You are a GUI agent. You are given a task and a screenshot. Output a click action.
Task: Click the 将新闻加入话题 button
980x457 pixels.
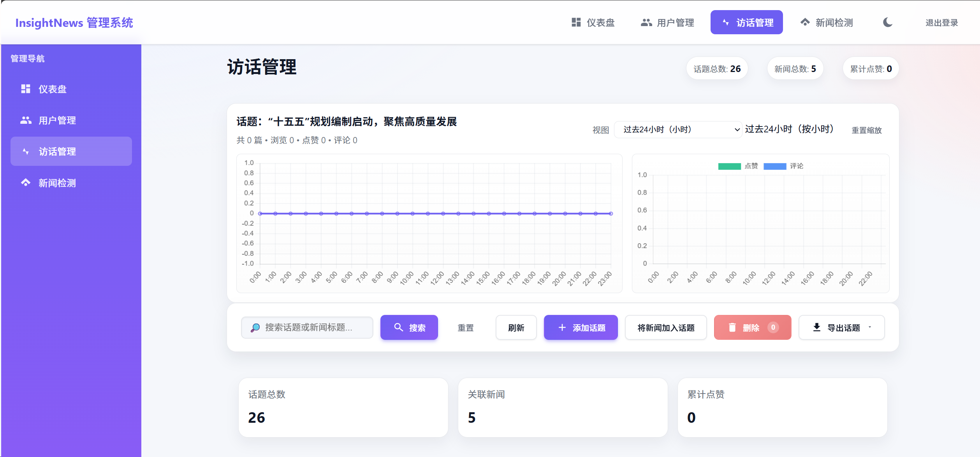666,327
